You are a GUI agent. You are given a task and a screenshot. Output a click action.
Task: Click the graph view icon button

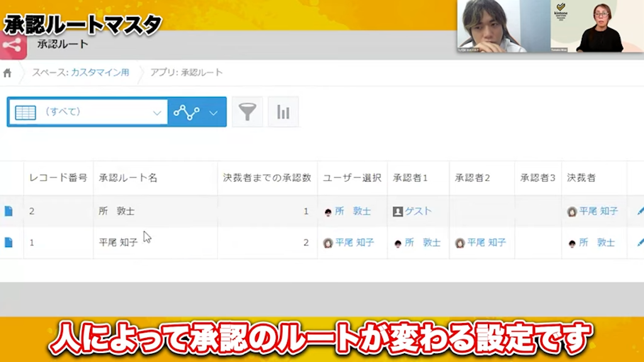pos(186,112)
